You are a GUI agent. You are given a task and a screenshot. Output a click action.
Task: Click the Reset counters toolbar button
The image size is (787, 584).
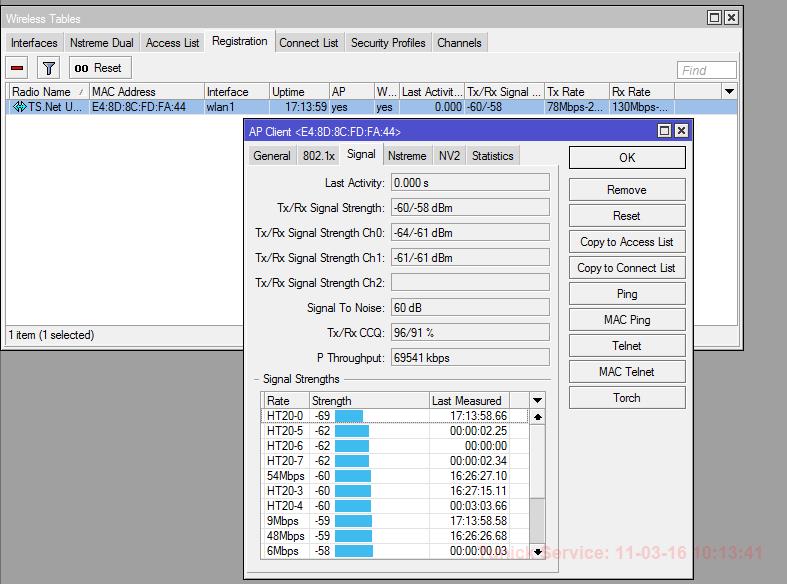pyautogui.click(x=100, y=68)
